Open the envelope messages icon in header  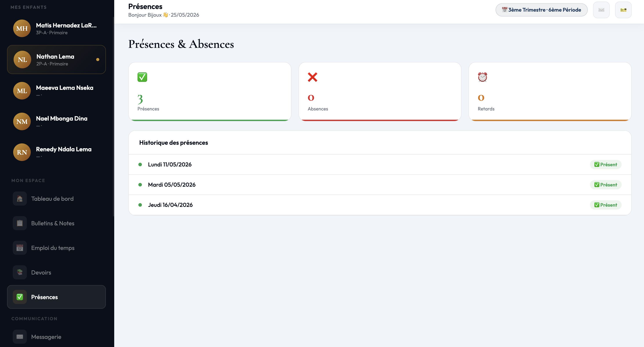coord(601,10)
